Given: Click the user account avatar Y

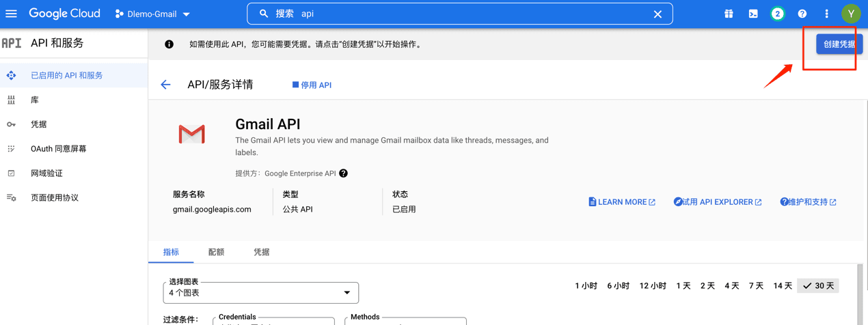Looking at the screenshot, I should pos(851,14).
